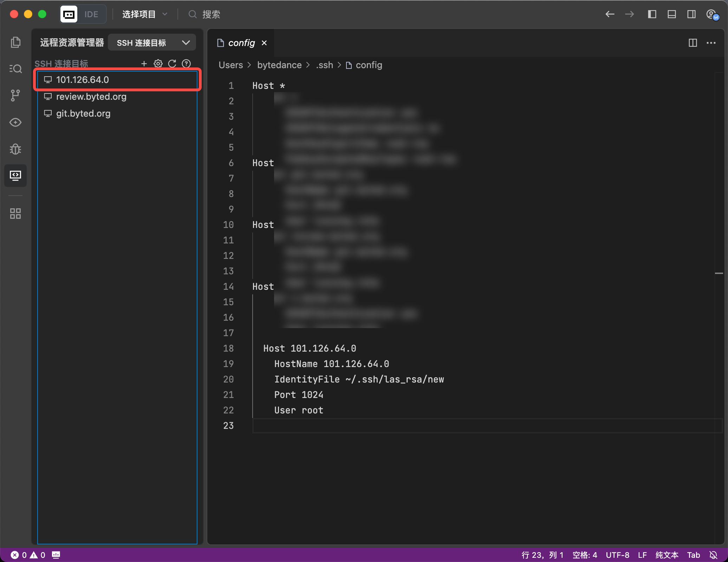This screenshot has height=562, width=728.
Task: Toggle the left primary sidebar layout
Action: tap(652, 14)
